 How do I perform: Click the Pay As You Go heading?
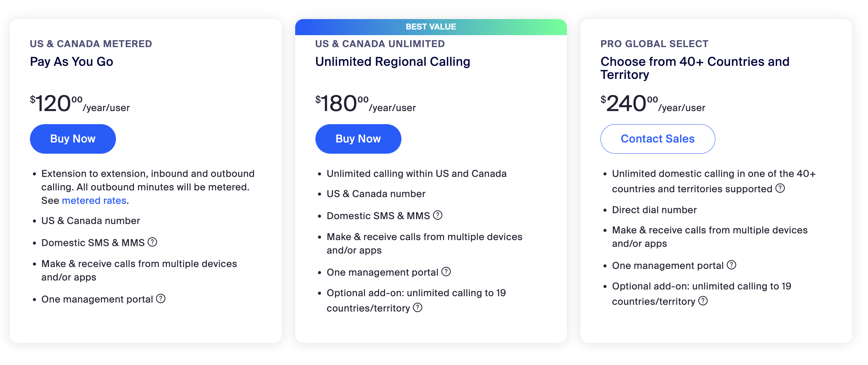pos(71,62)
